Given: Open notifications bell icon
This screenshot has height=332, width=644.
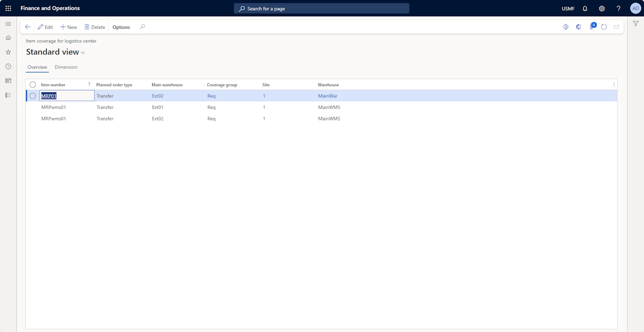Looking at the screenshot, I should [585, 8].
